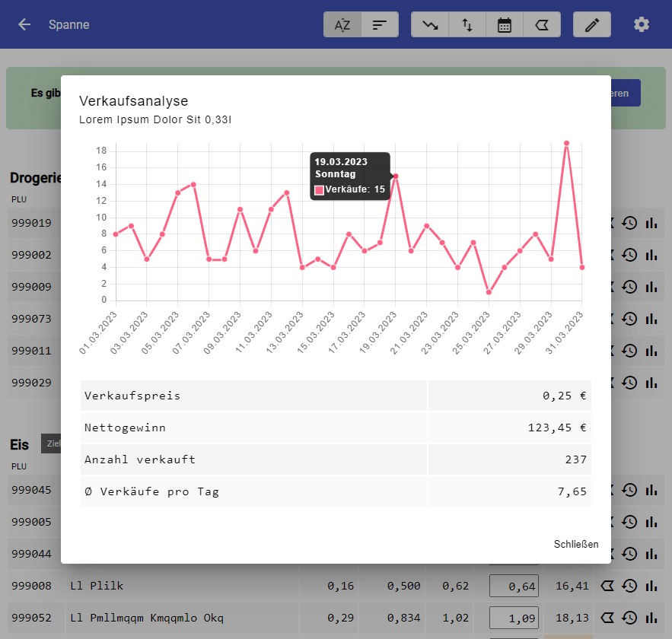Image resolution: width=672 pixels, height=639 pixels.
Task: Open sales chart icon for row 999045
Action: click(x=651, y=490)
